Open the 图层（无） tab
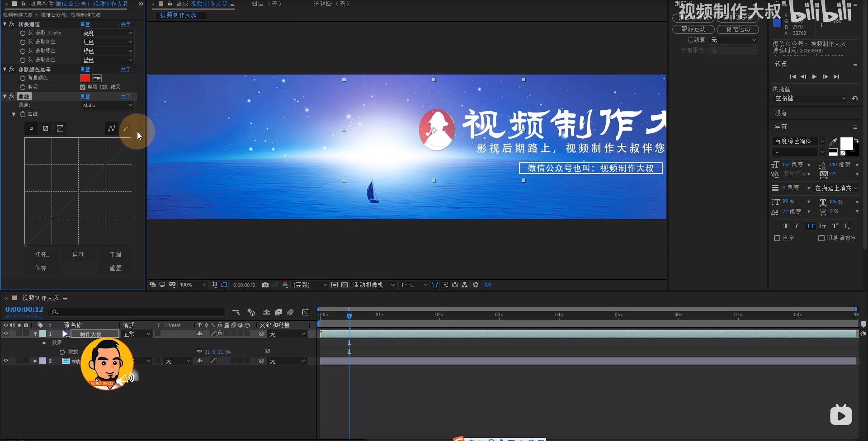The height and width of the screenshot is (441, 868). (x=266, y=4)
